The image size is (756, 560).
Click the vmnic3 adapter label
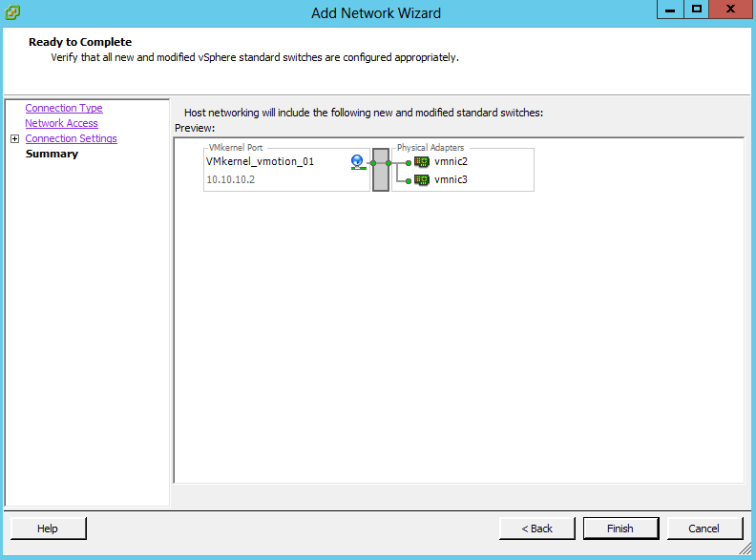451,179
